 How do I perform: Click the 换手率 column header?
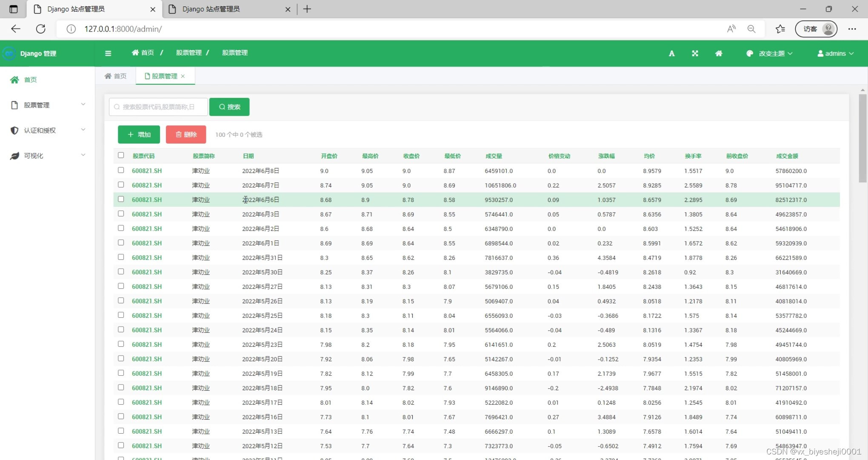[693, 156]
